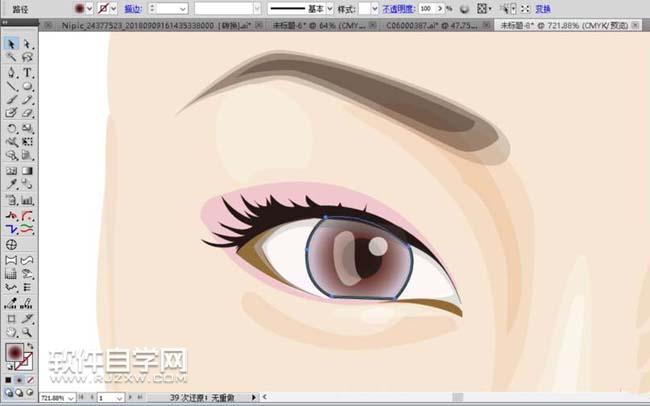The height and width of the screenshot is (406, 650).
Task: Select the Eyedropper tool
Action: click(x=11, y=184)
